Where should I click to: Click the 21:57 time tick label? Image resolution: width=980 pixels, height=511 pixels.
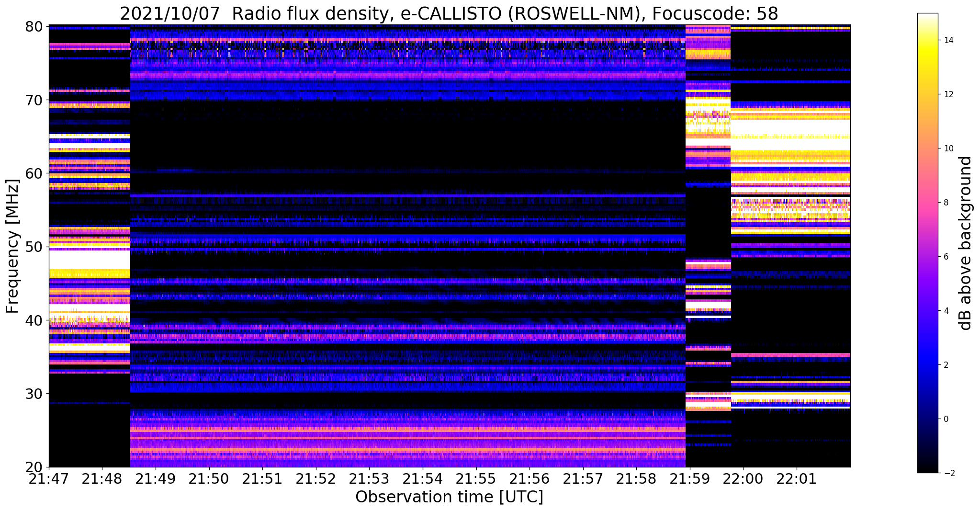point(583,479)
